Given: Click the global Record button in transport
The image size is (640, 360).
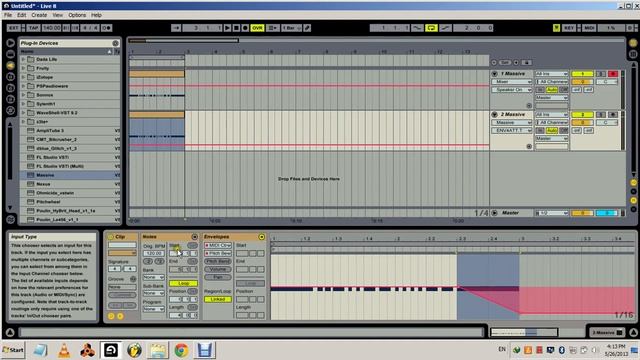Looking at the screenshot, I should pyautogui.click(x=245, y=28).
